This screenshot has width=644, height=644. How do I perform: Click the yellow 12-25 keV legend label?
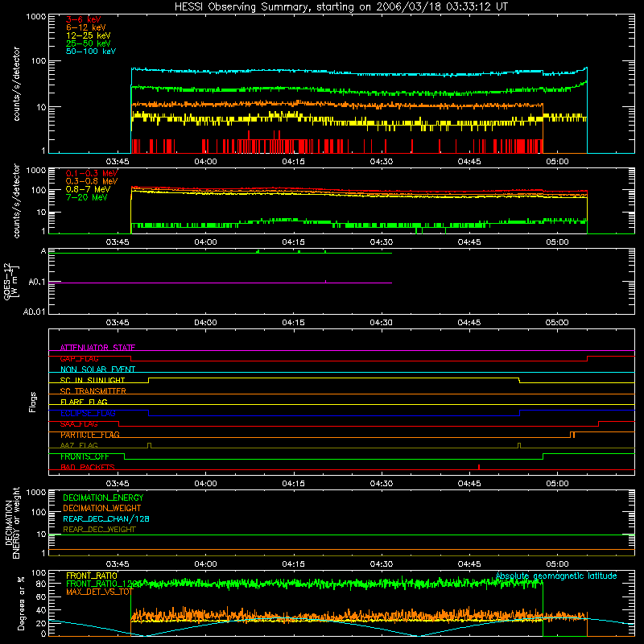tap(89, 35)
